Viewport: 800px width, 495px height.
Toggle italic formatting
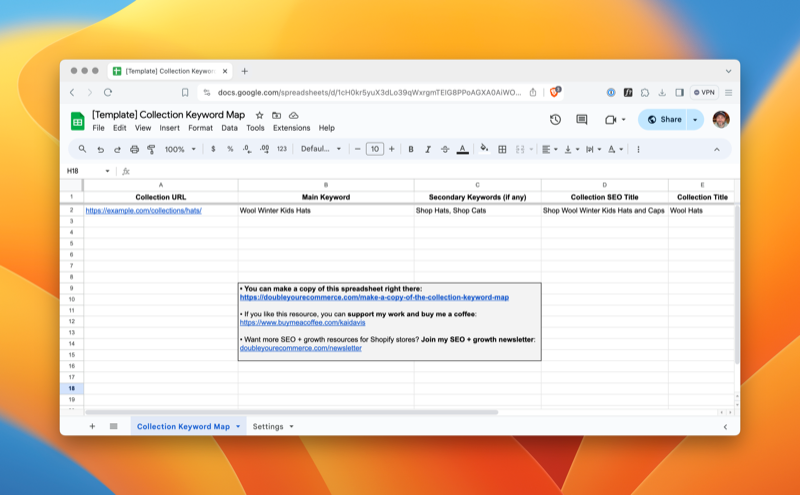[427, 149]
